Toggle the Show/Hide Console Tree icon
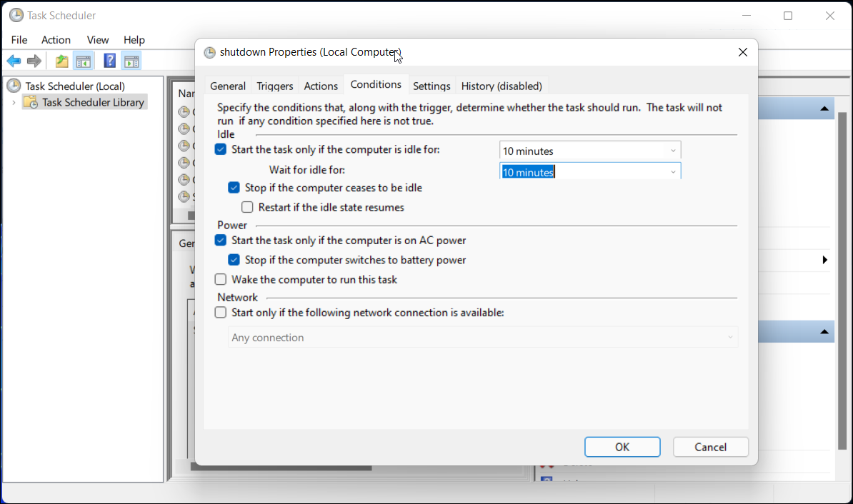Screen dimensions: 853x504 point(84,60)
